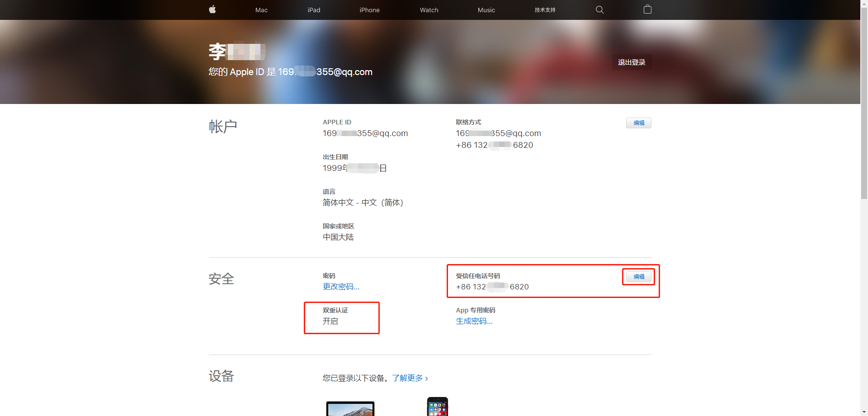Click the 出生日期 label

[x=335, y=157]
